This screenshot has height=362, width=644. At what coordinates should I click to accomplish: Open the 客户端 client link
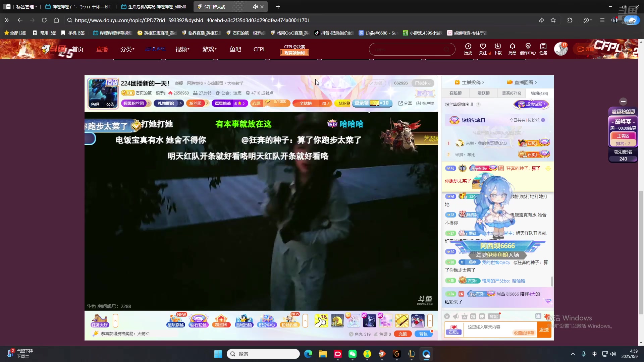pos(425,103)
